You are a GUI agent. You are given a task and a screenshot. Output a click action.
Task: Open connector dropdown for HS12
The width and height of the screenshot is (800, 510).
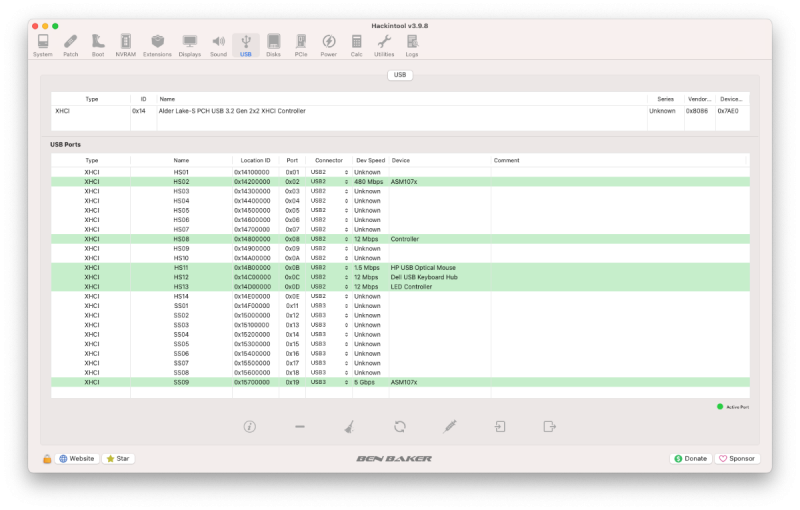pos(329,277)
